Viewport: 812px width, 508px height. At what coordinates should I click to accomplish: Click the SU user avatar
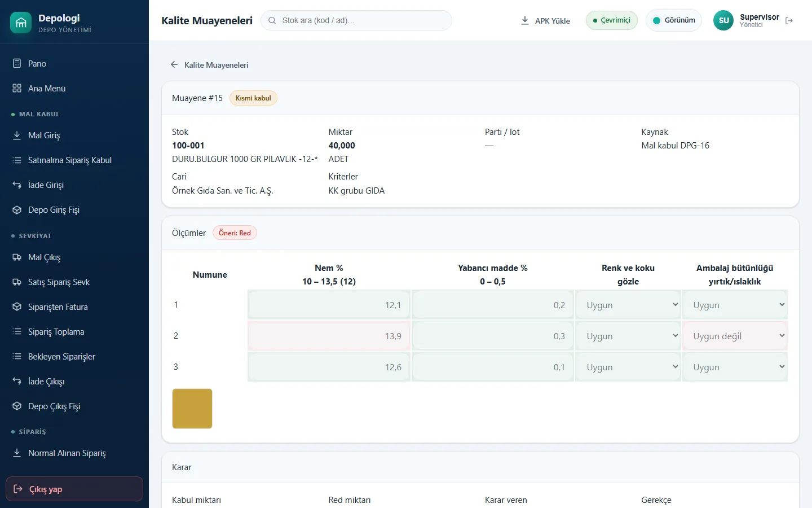click(723, 20)
